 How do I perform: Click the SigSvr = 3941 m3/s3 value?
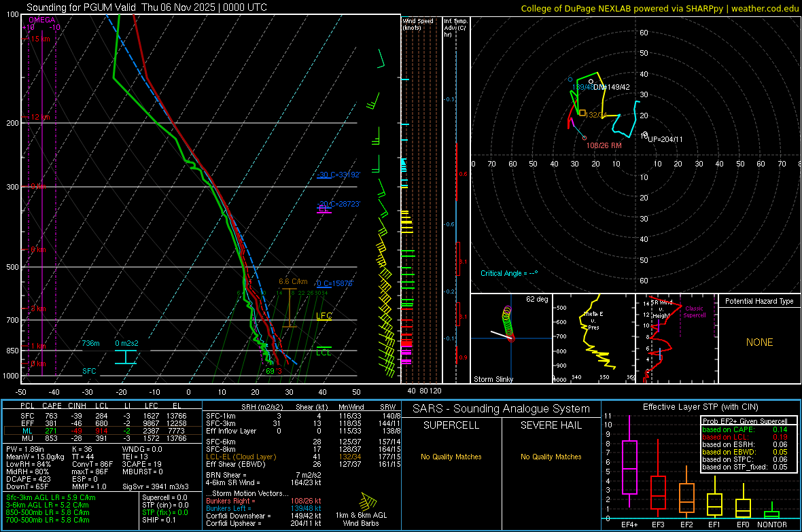coord(156,486)
